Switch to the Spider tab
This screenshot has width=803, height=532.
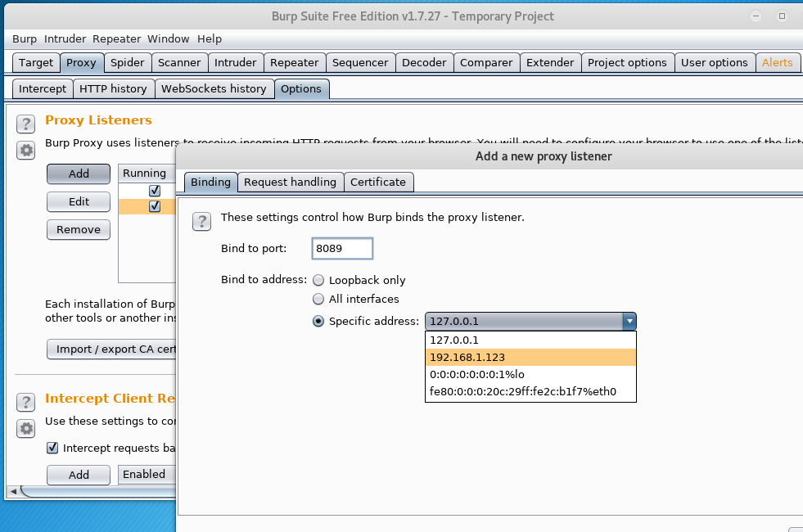[x=128, y=62]
